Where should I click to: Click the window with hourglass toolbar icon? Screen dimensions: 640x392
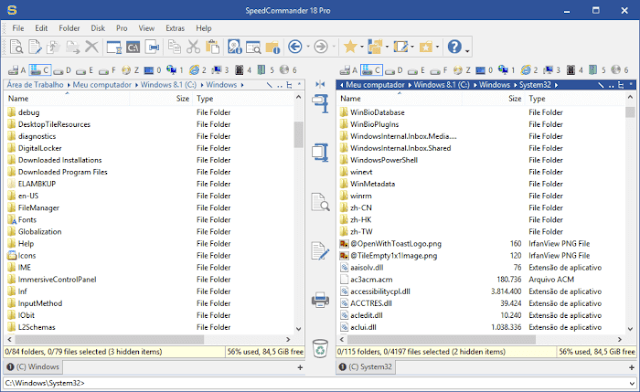[114, 47]
